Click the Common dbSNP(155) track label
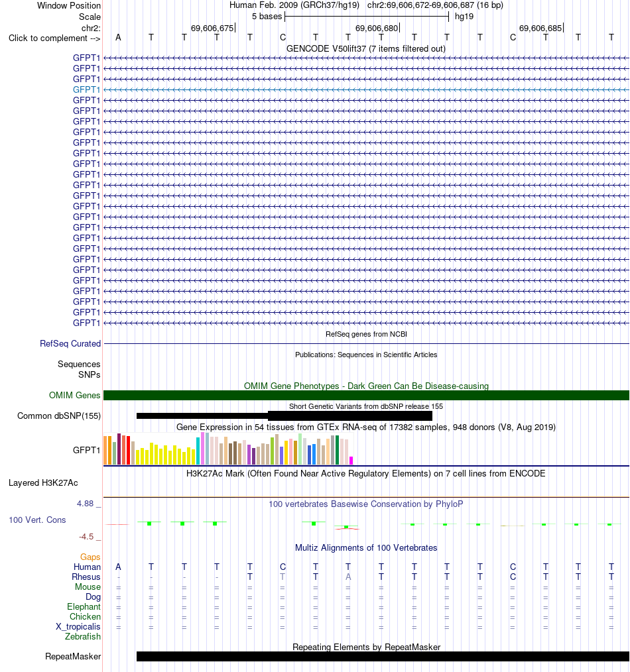 tap(59, 416)
